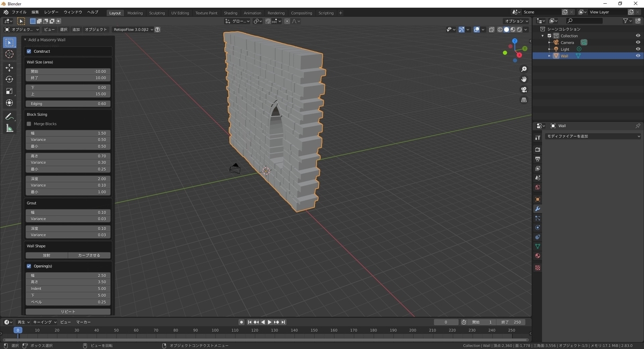Open the Object Data mesh tab
The height and width of the screenshot is (349, 644).
537,246
